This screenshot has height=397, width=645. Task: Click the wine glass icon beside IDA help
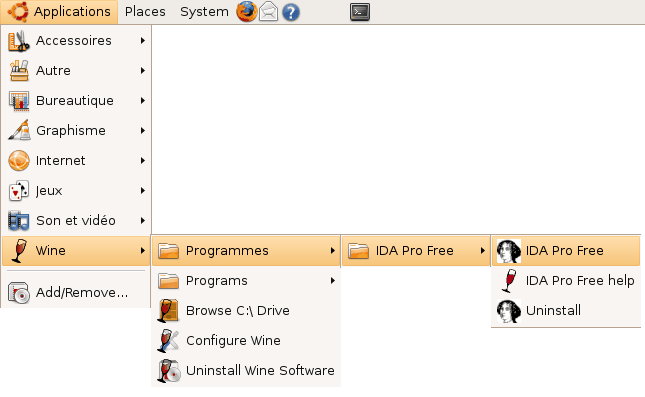[x=509, y=281]
